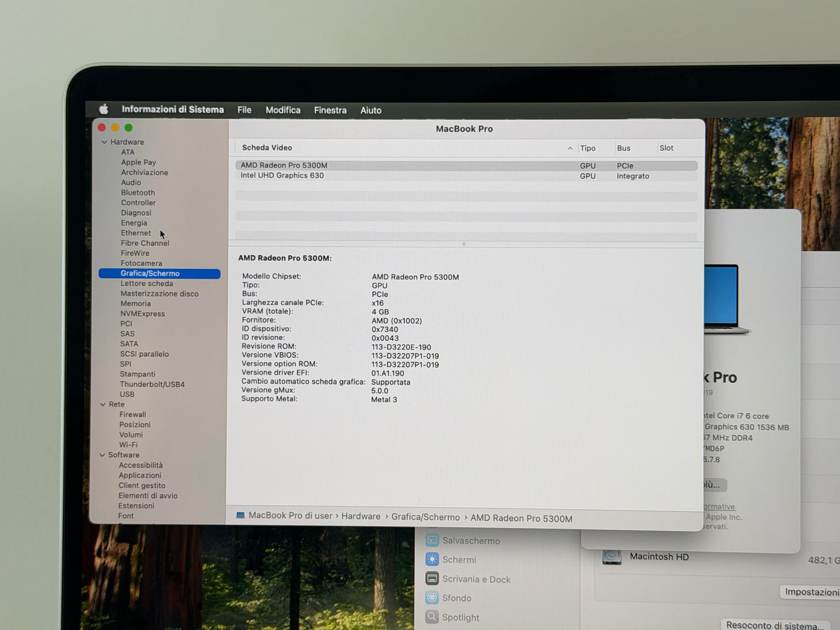Select FireWire in sidebar
The image size is (840, 630).
tap(135, 253)
